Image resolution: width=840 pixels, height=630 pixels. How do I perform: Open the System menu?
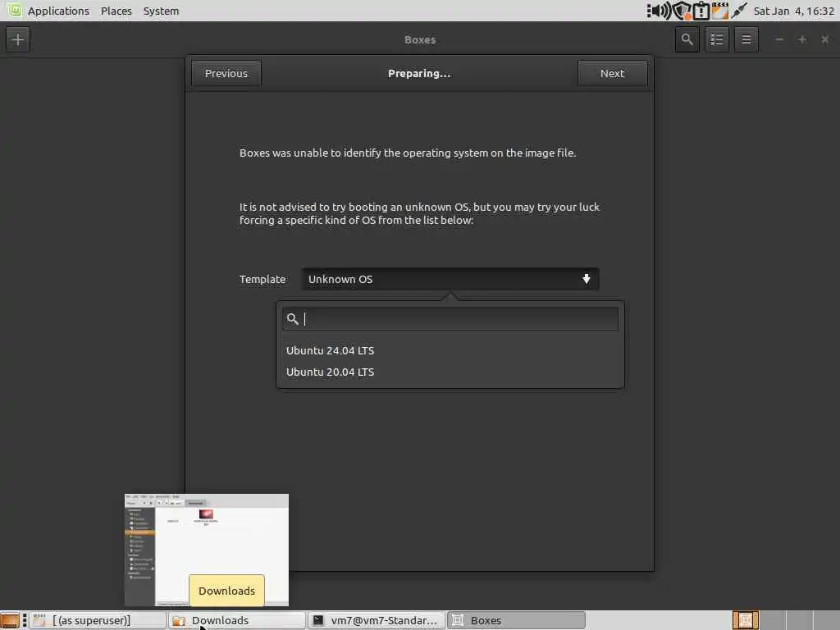(x=162, y=11)
